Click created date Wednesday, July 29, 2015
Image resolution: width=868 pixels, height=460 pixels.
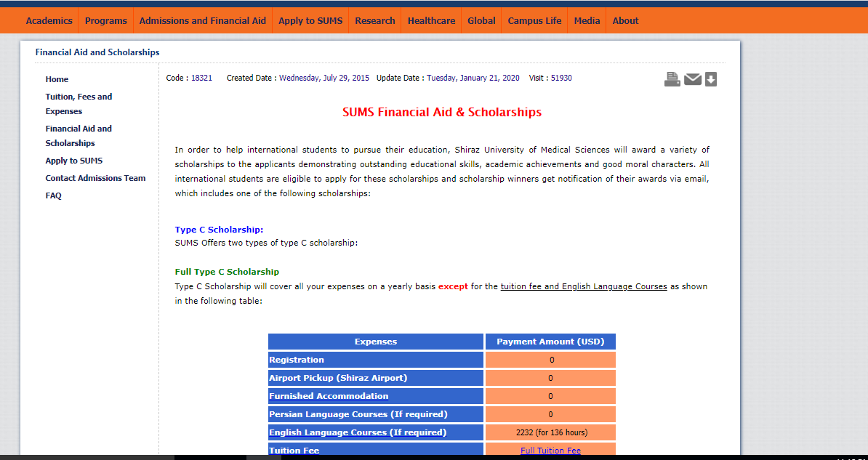coord(324,78)
